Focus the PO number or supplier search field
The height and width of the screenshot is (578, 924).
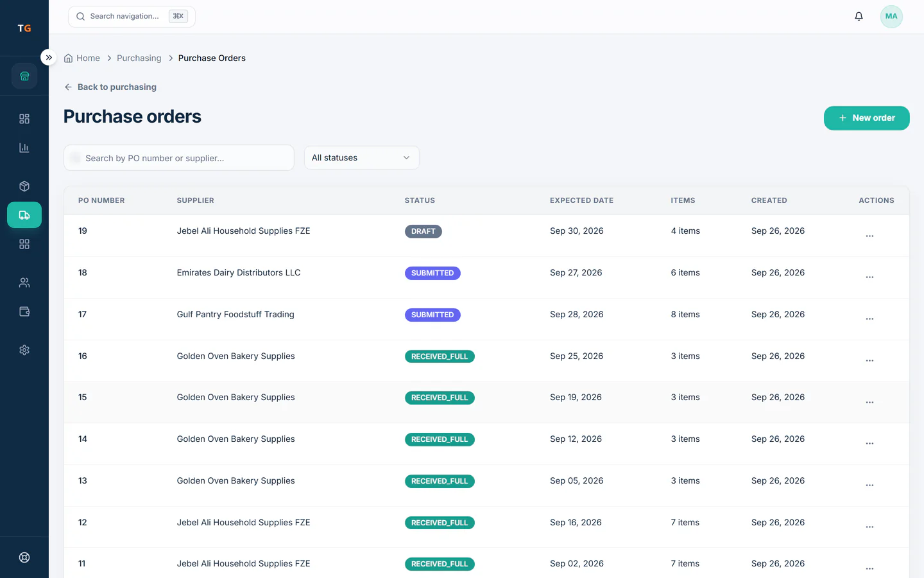(179, 158)
